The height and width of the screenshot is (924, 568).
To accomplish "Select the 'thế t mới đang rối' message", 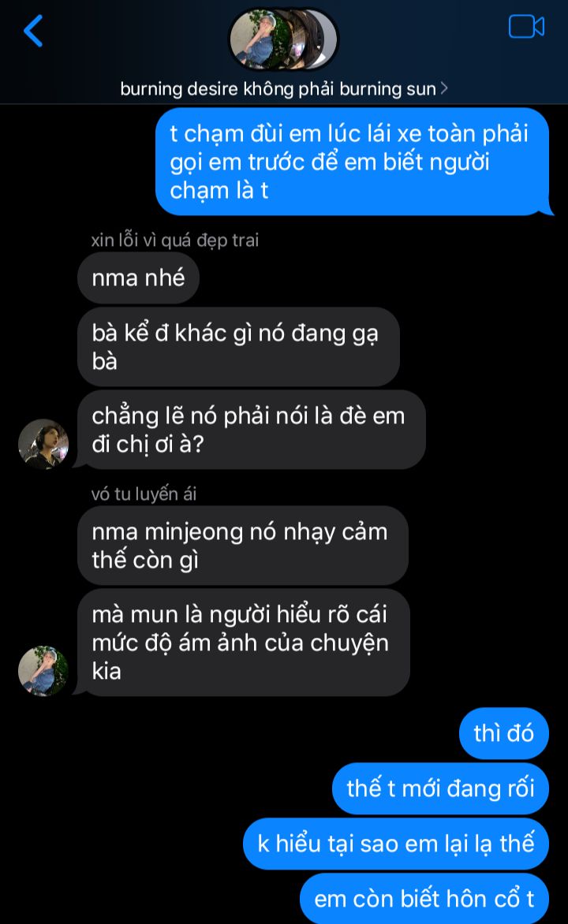I will tap(440, 788).
